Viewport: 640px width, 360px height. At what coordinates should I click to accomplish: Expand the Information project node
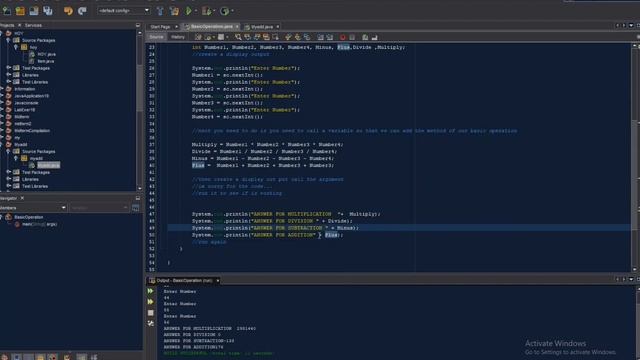pyautogui.click(x=2, y=89)
